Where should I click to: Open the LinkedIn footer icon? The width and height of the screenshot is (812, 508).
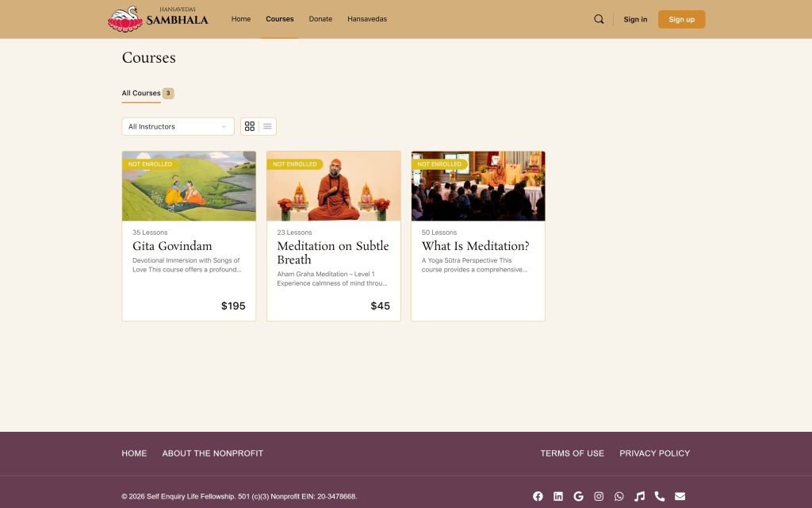[558, 497]
